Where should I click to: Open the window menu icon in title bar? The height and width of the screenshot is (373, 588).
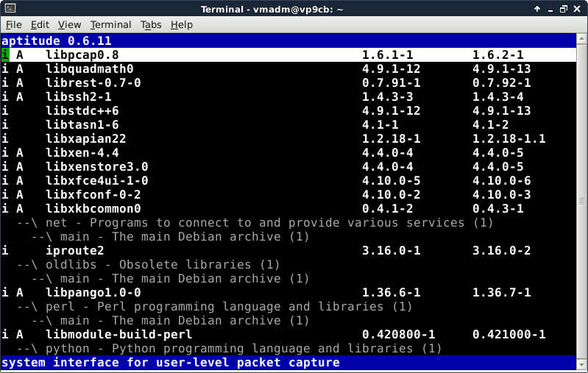9,9
